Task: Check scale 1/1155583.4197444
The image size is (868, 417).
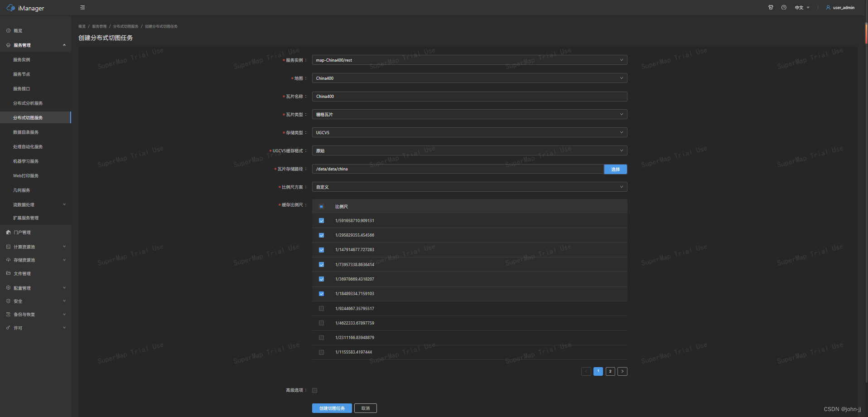Action: point(321,352)
